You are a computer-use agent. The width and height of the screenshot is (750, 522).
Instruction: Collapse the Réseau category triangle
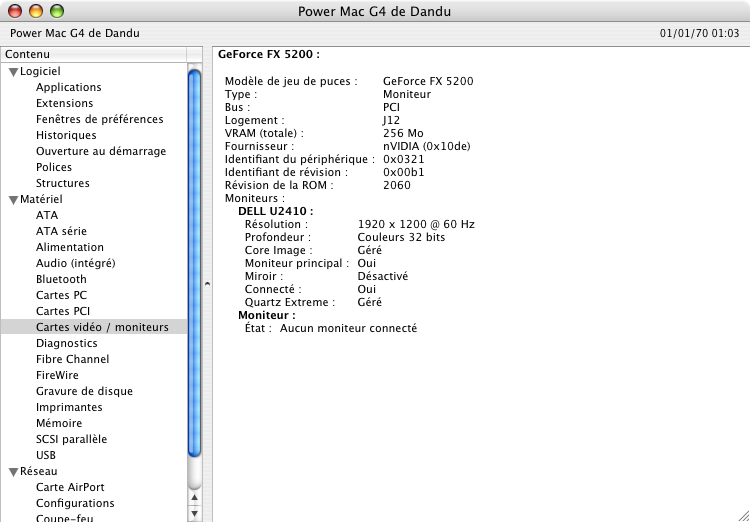[x=13, y=472]
